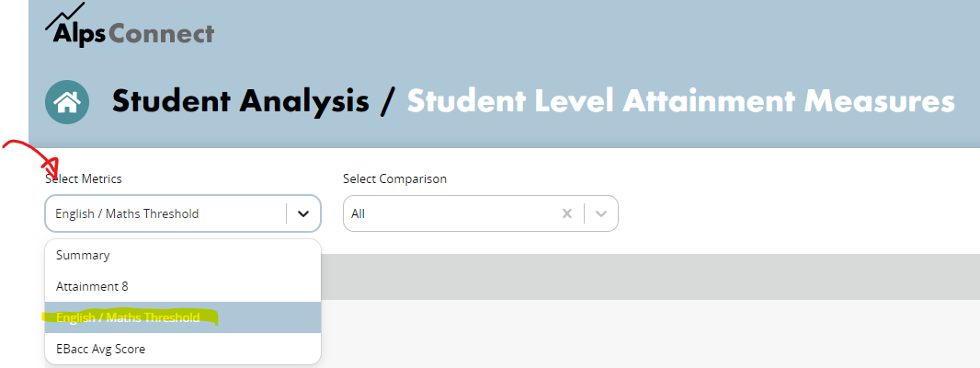Click the Connect part of the wordmark
980x368 pixels.
pos(161,33)
